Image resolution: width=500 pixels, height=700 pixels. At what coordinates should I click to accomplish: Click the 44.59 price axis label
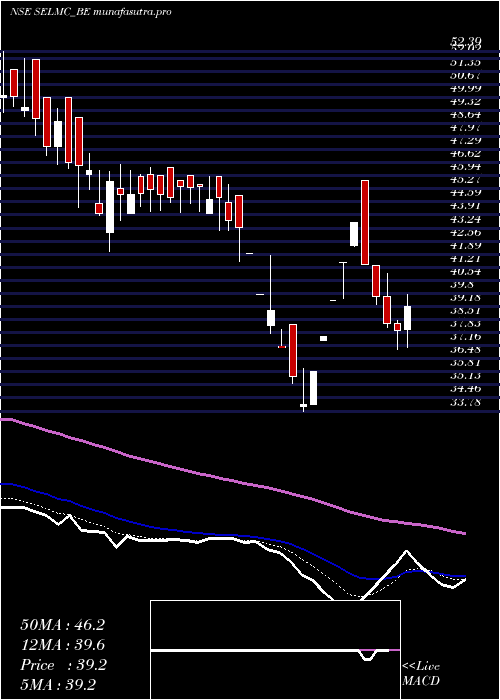464,193
